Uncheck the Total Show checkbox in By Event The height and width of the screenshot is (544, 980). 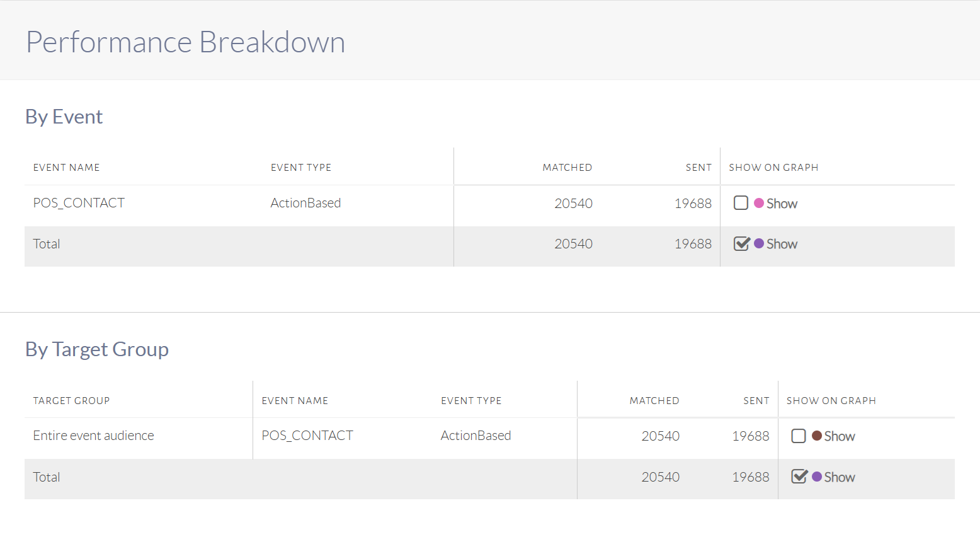point(741,244)
